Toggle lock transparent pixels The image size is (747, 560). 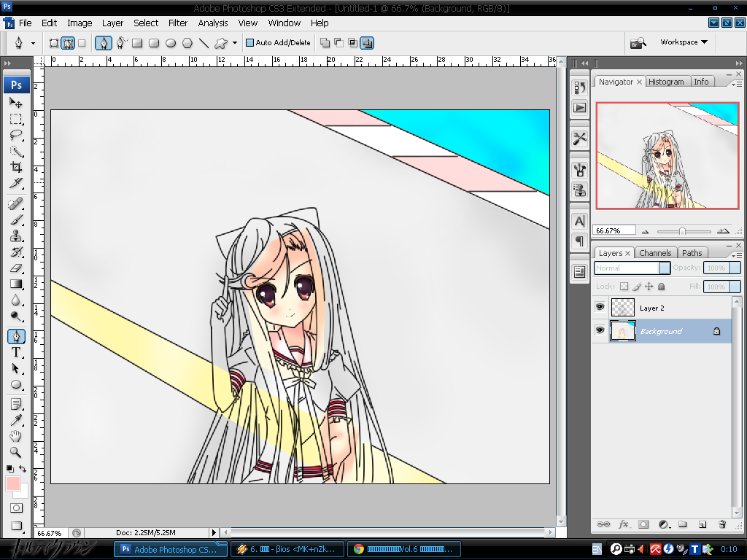(x=624, y=286)
